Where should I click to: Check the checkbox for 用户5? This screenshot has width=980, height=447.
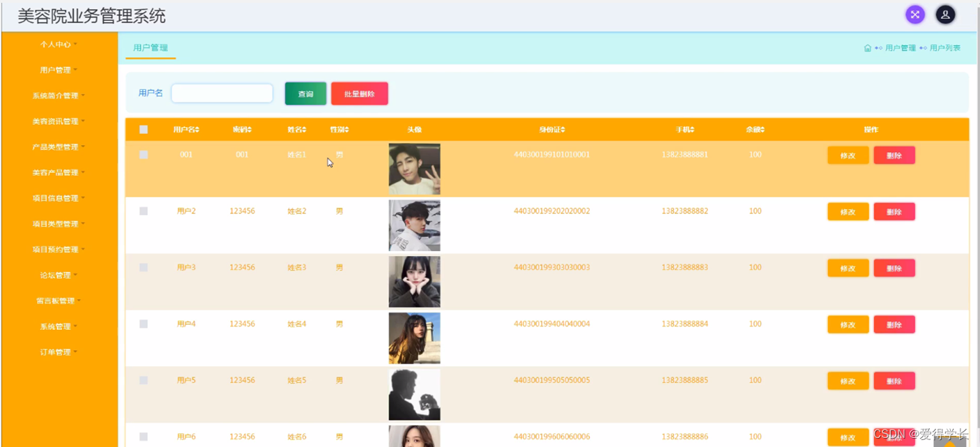[144, 381]
